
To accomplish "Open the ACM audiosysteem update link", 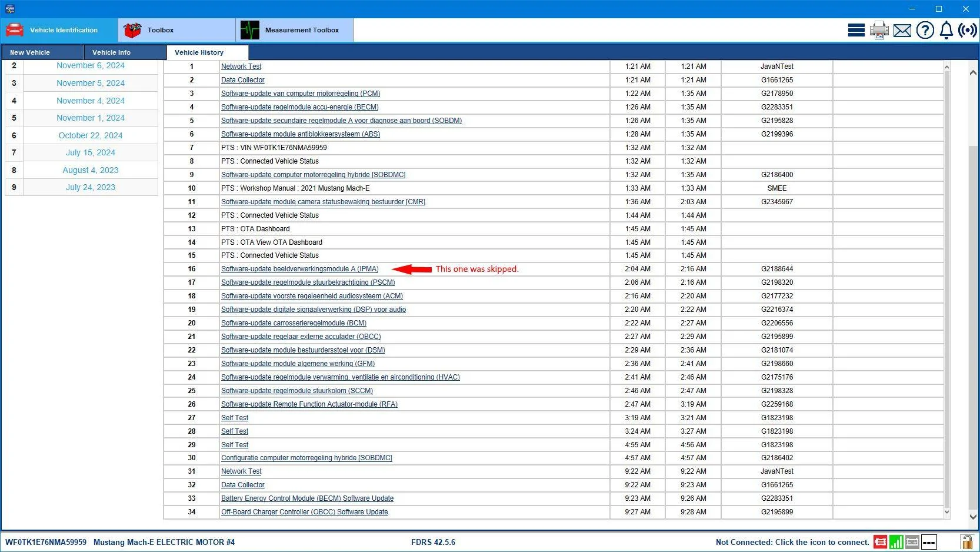I will tap(312, 296).
